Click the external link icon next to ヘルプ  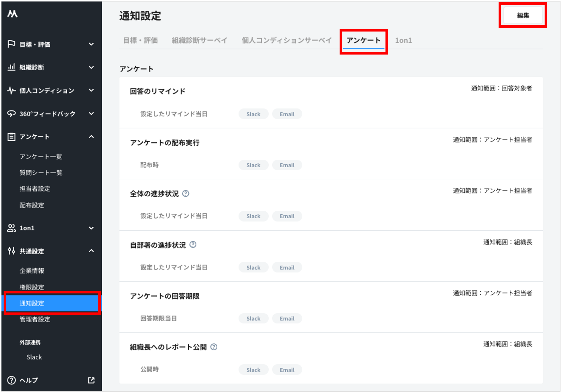[x=91, y=380]
